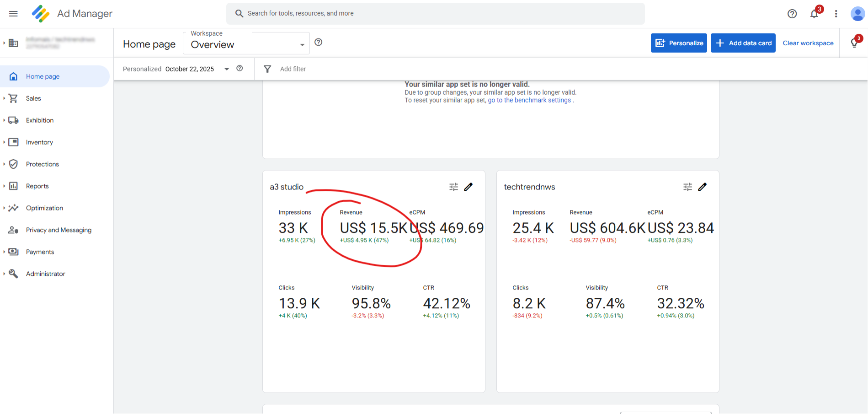This screenshot has height=414, width=868.
Task: Click techtrendnws Clicks 8.2 K value
Action: click(x=529, y=303)
